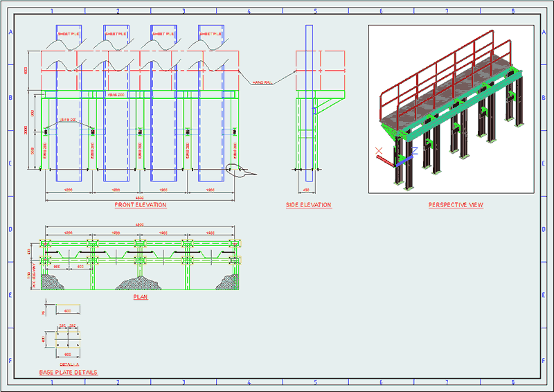Image resolution: width=554 pixels, height=392 pixels.
Task: Select 4800 dimension below front elevation
Action: (140, 198)
